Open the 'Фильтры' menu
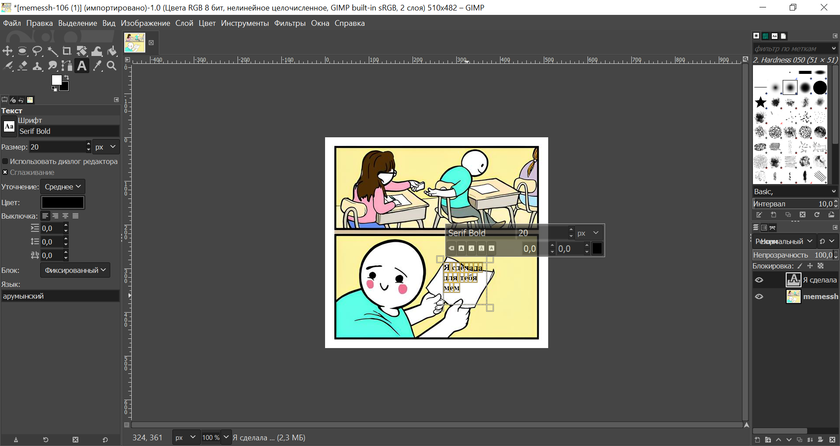The width and height of the screenshot is (840, 446). [290, 23]
